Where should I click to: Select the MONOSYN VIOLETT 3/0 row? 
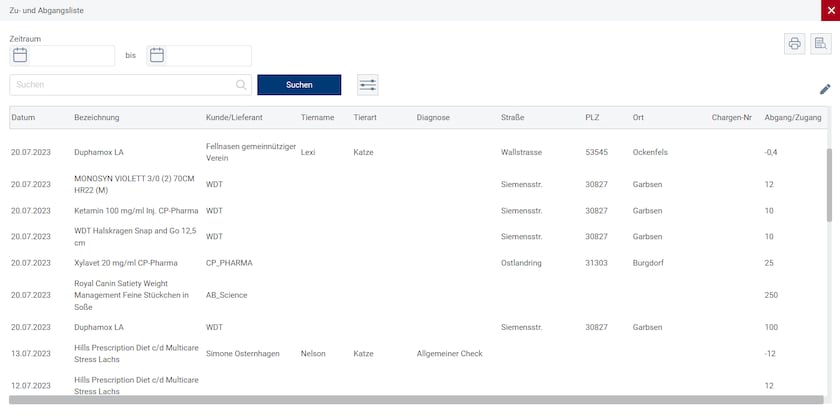point(418,184)
